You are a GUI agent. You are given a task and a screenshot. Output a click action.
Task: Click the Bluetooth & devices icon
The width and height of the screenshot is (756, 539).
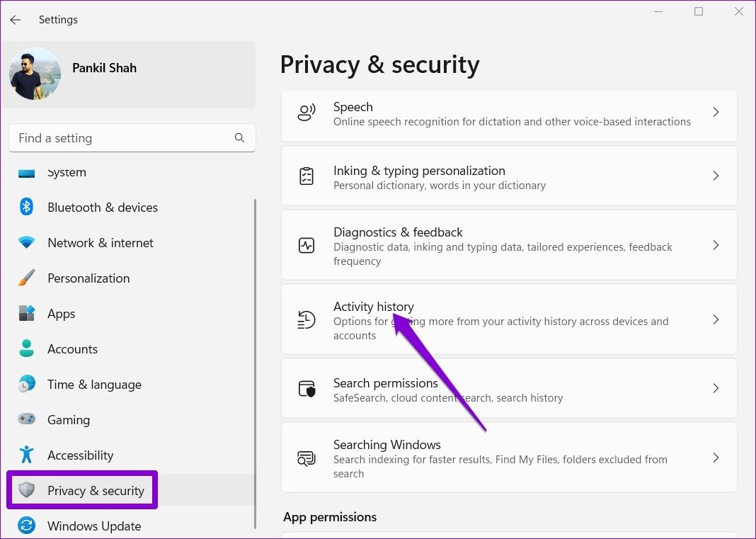click(x=26, y=208)
